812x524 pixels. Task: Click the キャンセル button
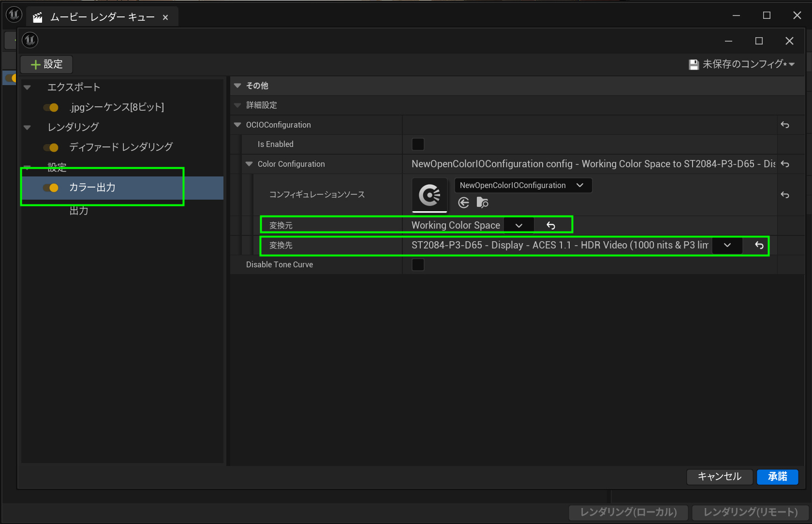coord(719,477)
